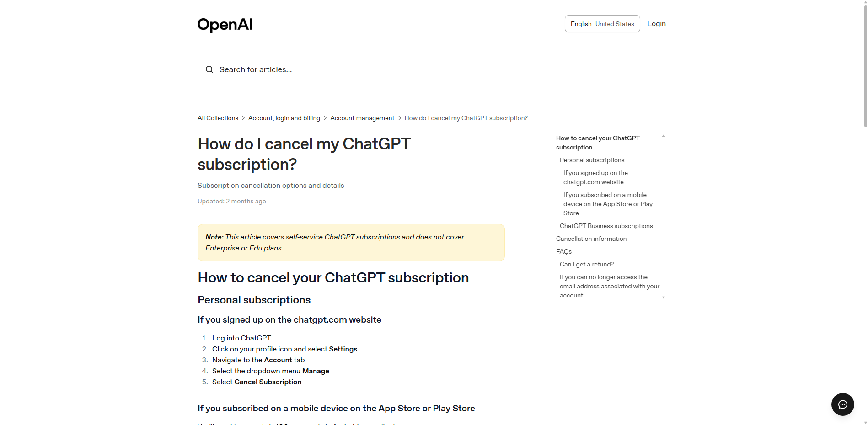Click inside the Search for articles field
The image size is (868, 425).
(x=320, y=69)
